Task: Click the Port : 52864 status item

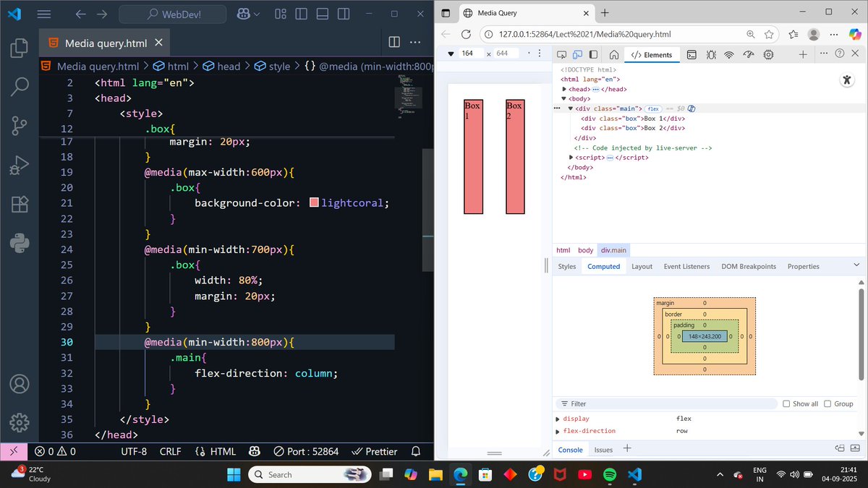Action: (306, 451)
